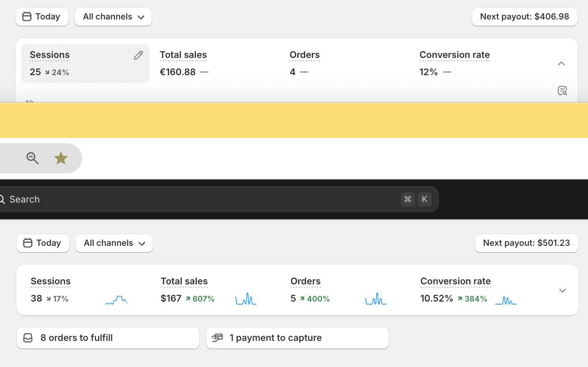The width and height of the screenshot is (588, 367).
Task: Click the Orders sparkline chart
Action: (375, 297)
